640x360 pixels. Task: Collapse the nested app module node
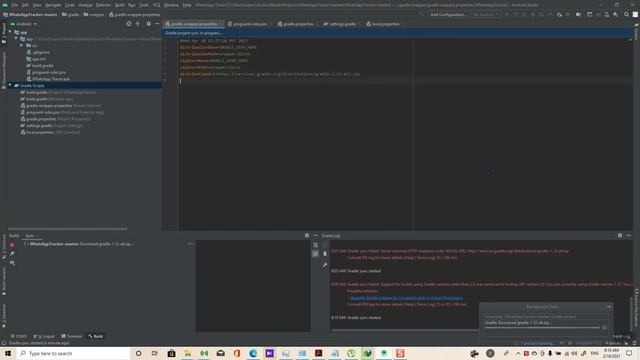coord(16,39)
